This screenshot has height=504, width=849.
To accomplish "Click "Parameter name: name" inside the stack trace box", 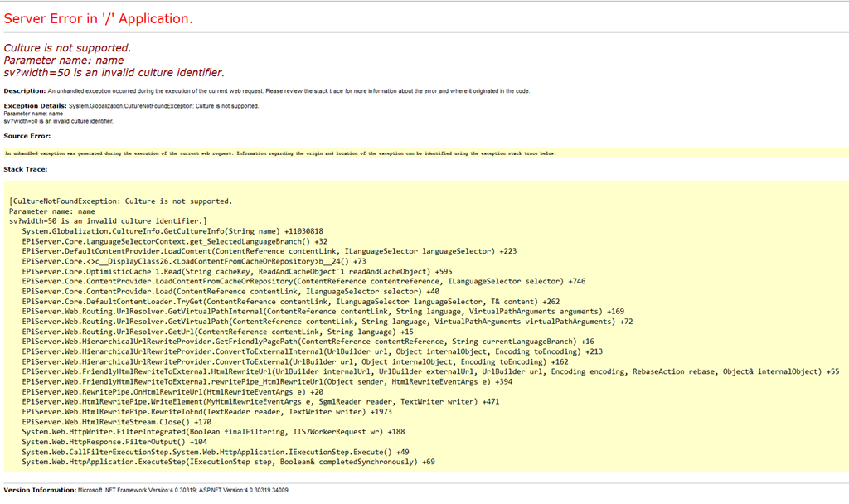I will (x=52, y=211).
